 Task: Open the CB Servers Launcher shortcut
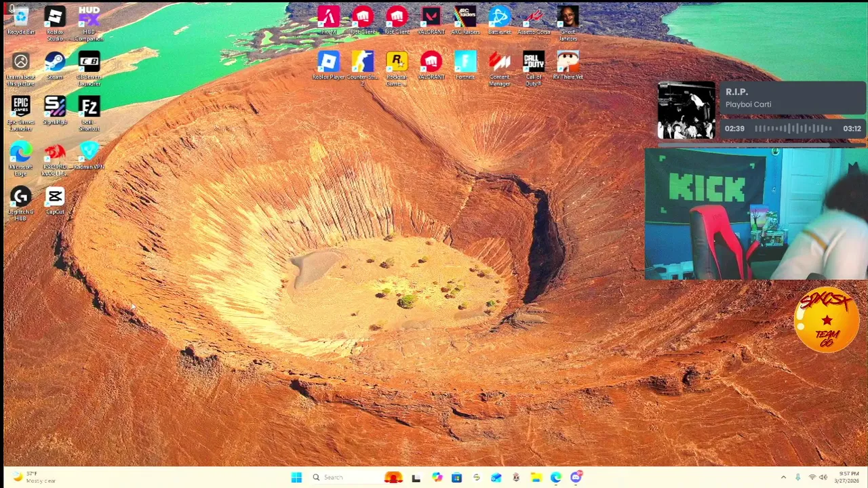point(89,69)
